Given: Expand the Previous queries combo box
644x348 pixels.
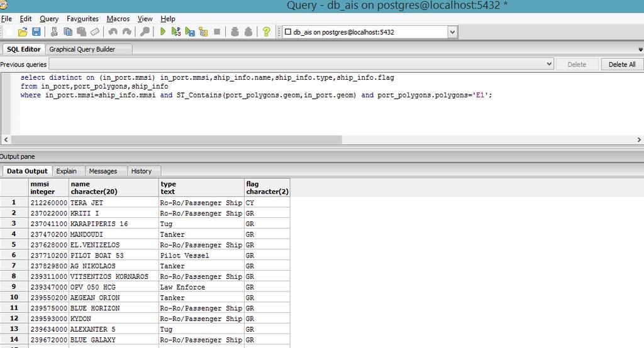Looking at the screenshot, I should 549,64.
